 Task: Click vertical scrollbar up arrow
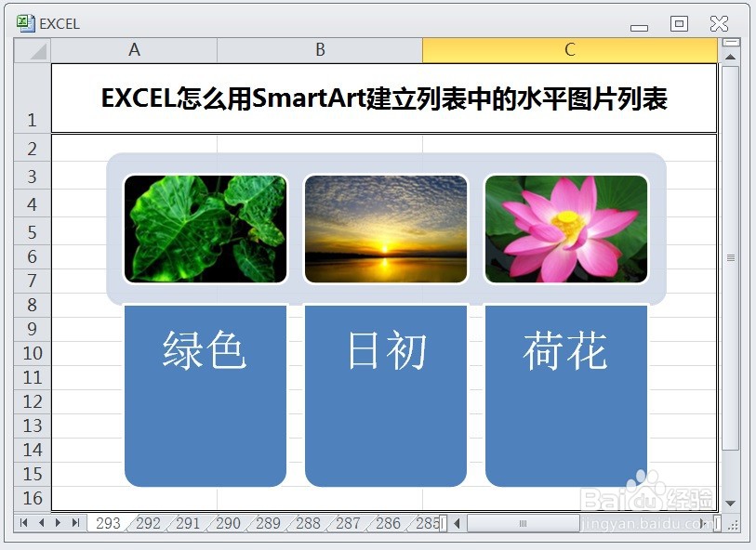731,57
